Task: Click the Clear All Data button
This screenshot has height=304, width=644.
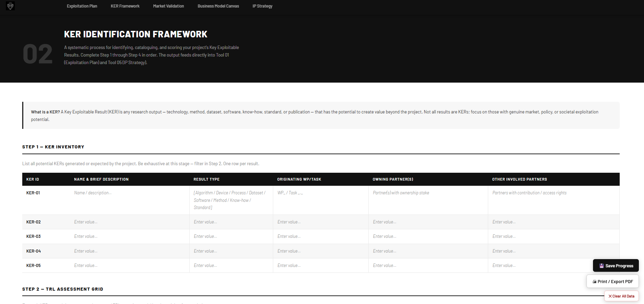Action: click(x=621, y=296)
